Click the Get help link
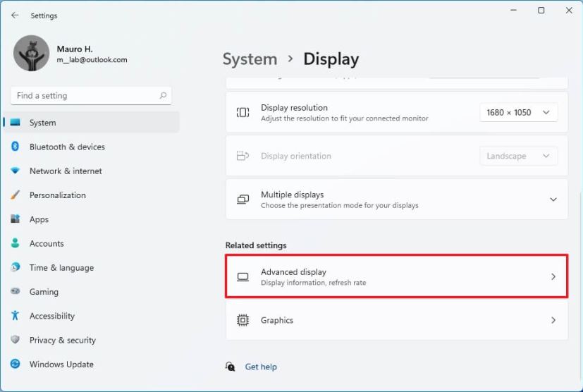This screenshot has height=392, width=583. coord(261,367)
